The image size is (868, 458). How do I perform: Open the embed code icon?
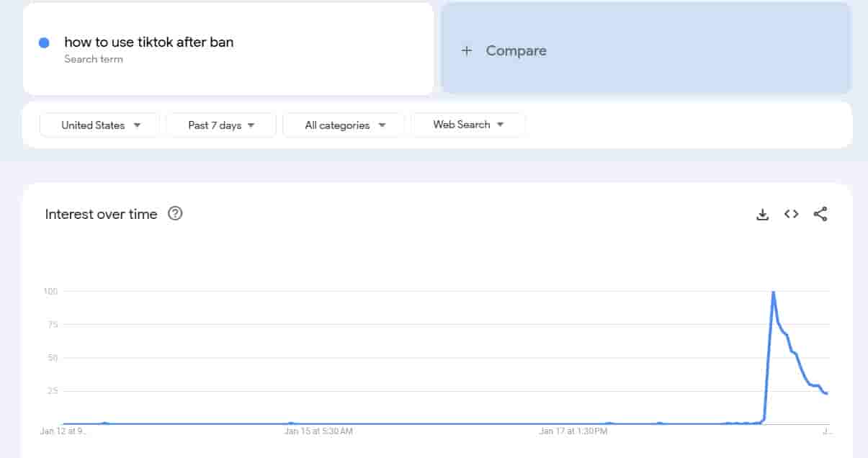pos(791,214)
